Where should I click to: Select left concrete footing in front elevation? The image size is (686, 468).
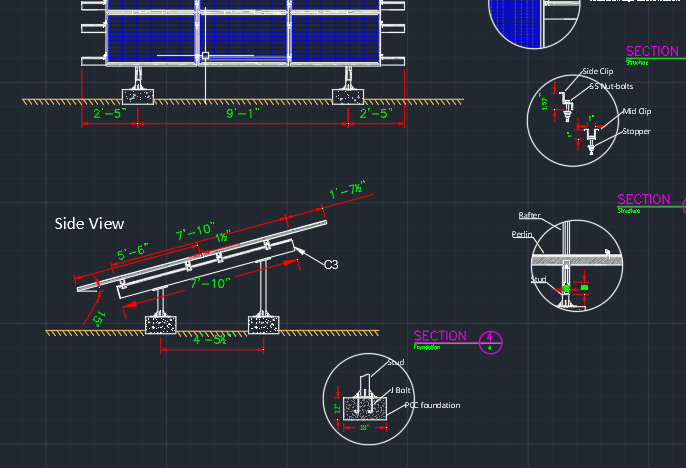point(138,97)
